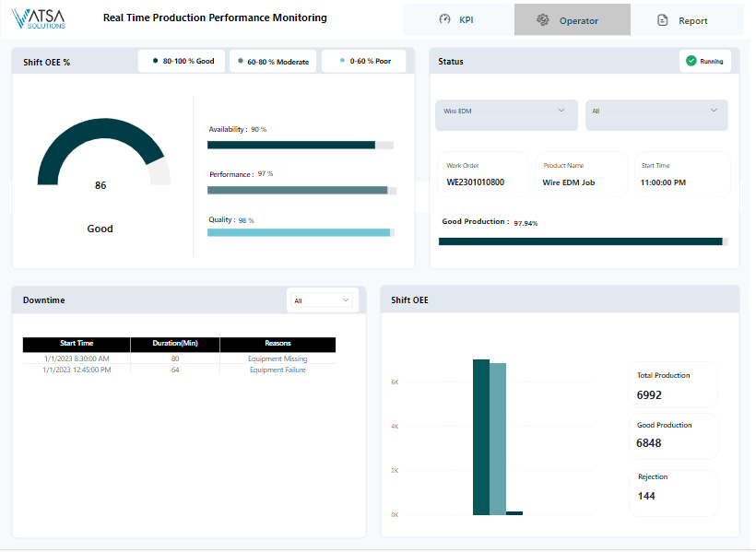Click the Availability : 90 % label
This screenshot has width=756, height=552.
click(x=237, y=129)
